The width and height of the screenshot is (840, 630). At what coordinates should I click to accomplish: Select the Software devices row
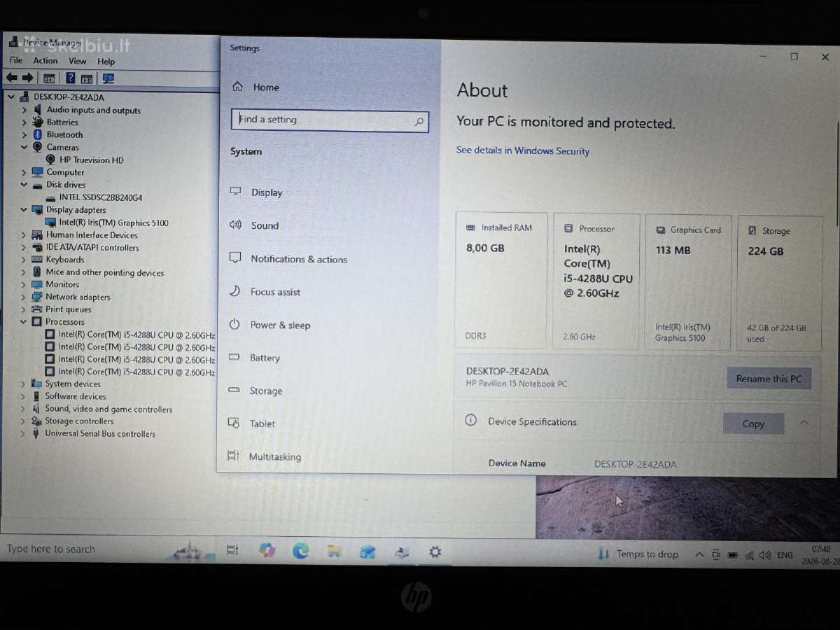(x=76, y=396)
